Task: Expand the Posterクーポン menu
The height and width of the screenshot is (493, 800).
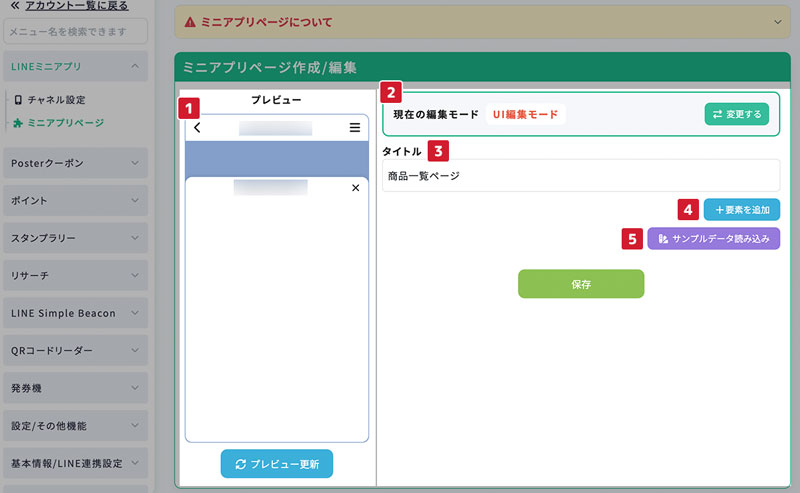Action: (135, 163)
